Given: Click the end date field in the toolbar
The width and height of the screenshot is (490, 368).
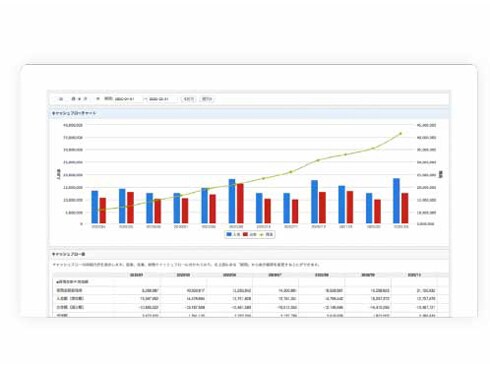Looking at the screenshot, I should point(162,99).
